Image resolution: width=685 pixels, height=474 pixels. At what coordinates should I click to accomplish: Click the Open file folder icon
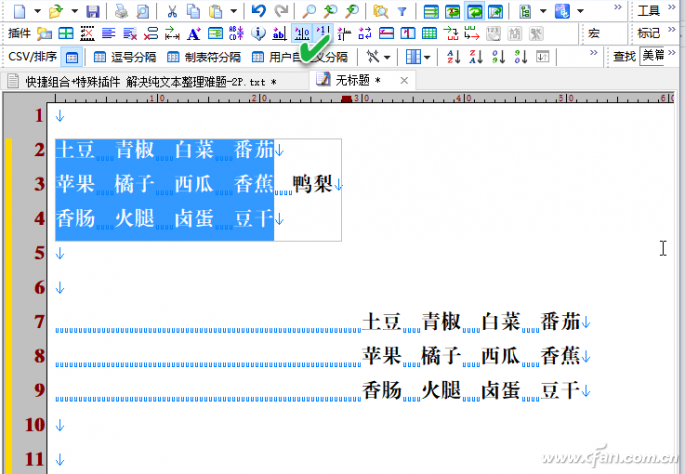coord(55,11)
